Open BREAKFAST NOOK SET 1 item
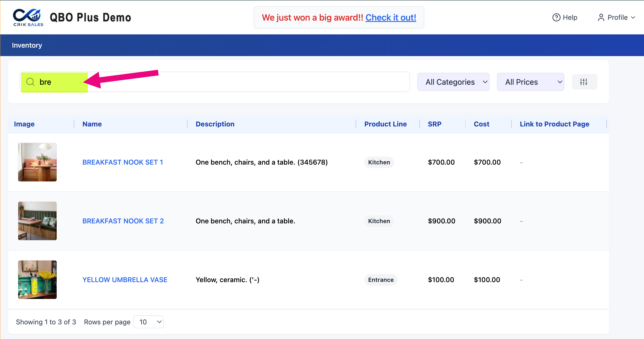This screenshot has width=644, height=339. 123,162
